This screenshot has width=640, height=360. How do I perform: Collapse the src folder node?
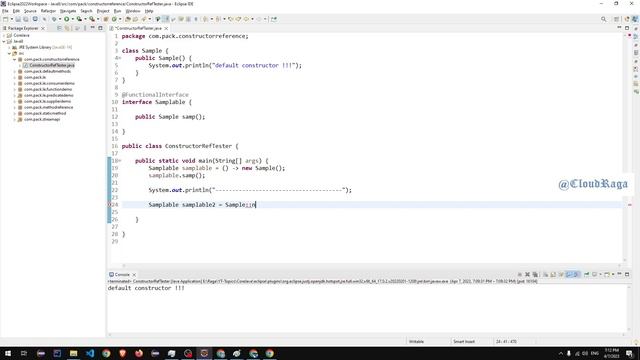(9, 53)
